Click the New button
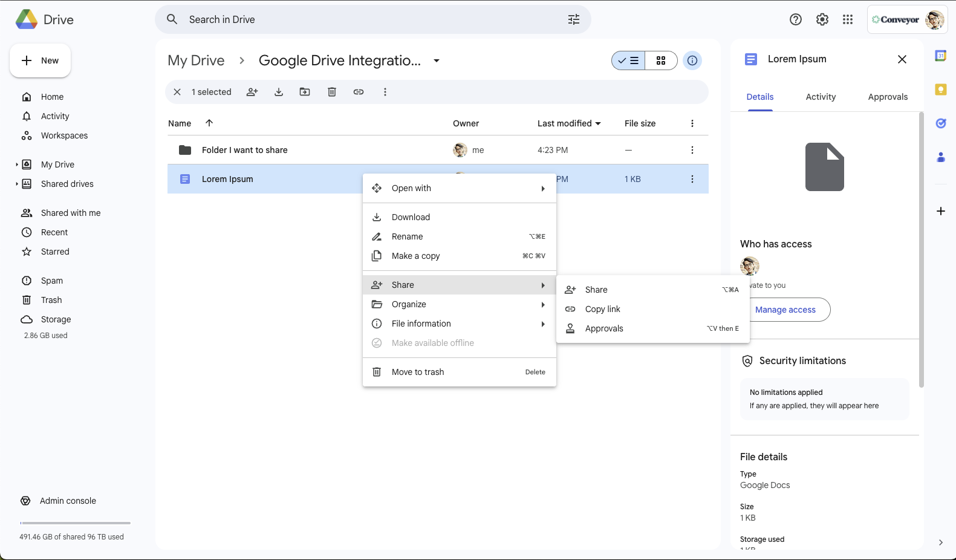The image size is (956, 560). (41, 60)
